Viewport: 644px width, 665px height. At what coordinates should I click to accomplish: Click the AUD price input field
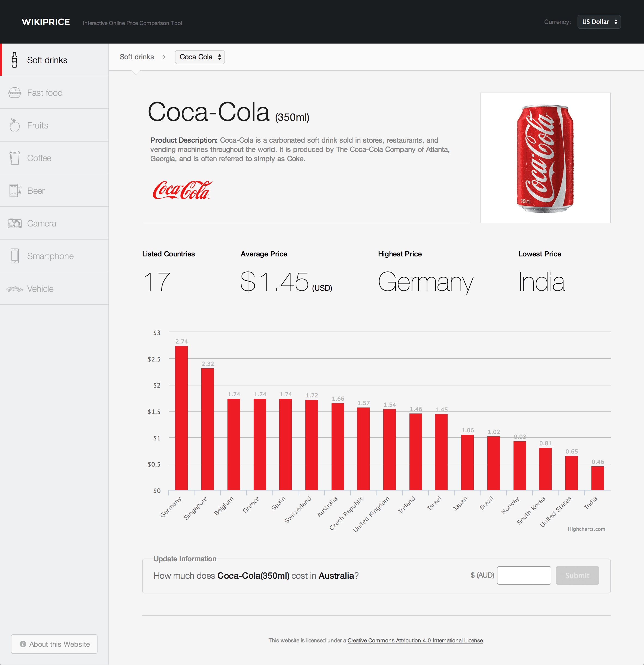tap(524, 575)
